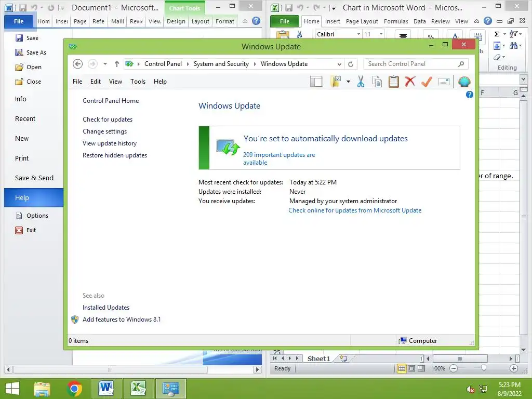Click the Excel AutoSum sigma icon
Screen dimensions: 532x399
tap(497, 34)
